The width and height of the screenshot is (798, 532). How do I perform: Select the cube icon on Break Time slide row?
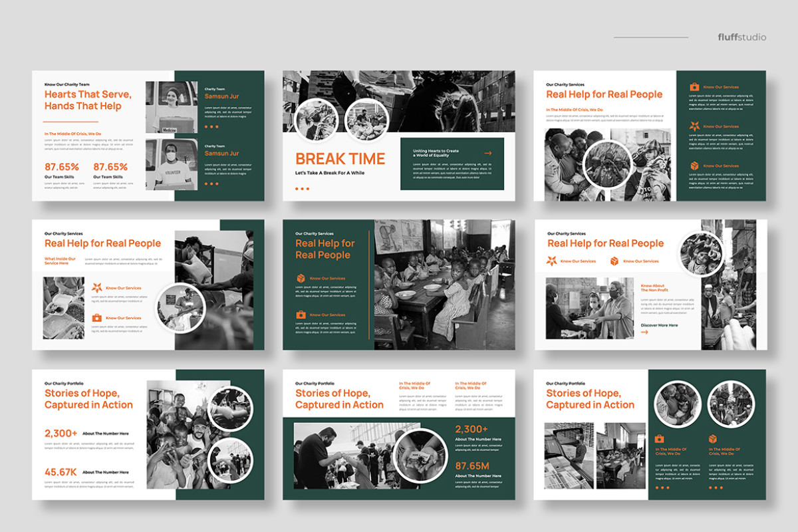point(695,166)
